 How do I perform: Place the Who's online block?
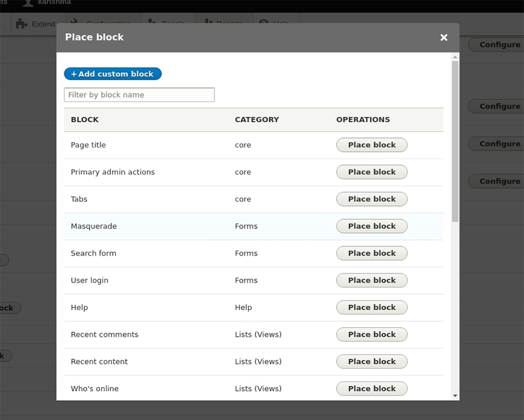(372, 389)
